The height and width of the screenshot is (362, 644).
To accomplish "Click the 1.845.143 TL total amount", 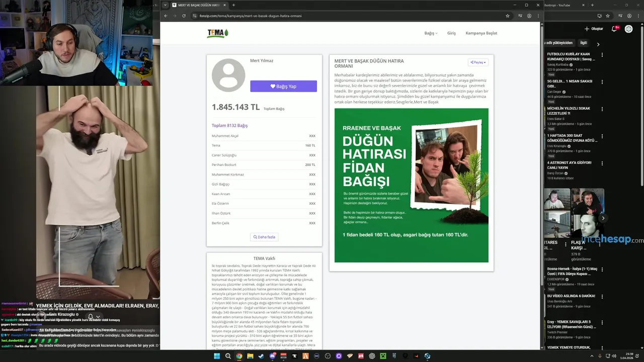I will click(235, 107).
